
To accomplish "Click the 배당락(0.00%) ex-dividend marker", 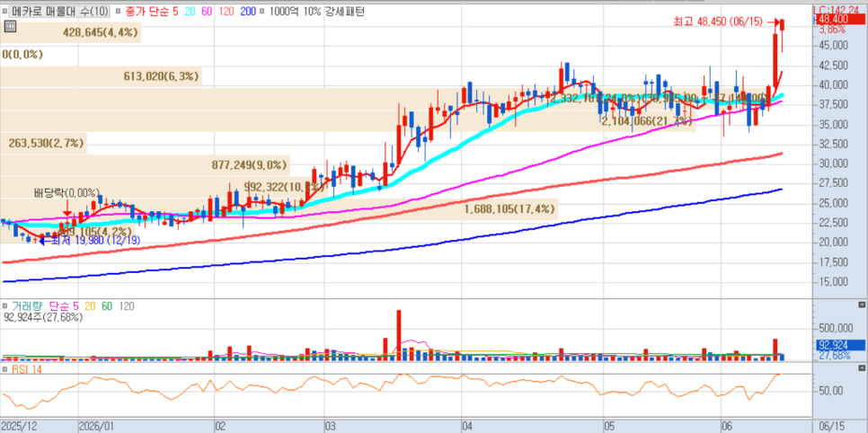I will 67,192.
